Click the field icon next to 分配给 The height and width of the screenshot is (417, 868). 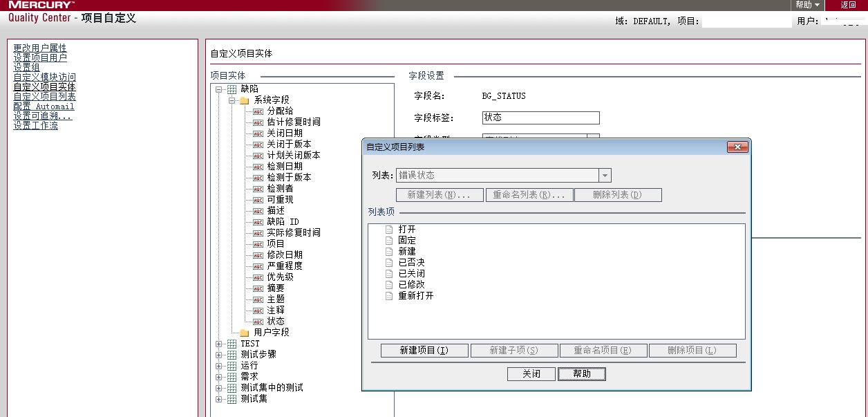[x=258, y=111]
